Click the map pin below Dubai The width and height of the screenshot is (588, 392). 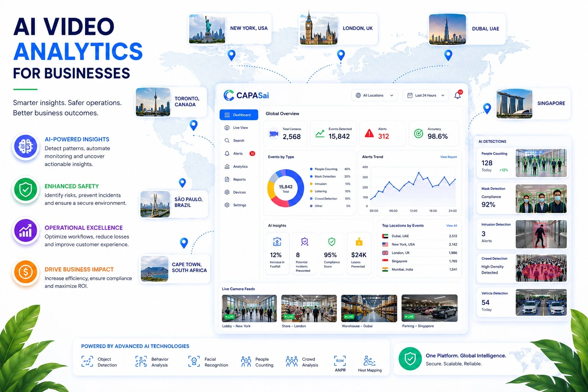(448, 56)
